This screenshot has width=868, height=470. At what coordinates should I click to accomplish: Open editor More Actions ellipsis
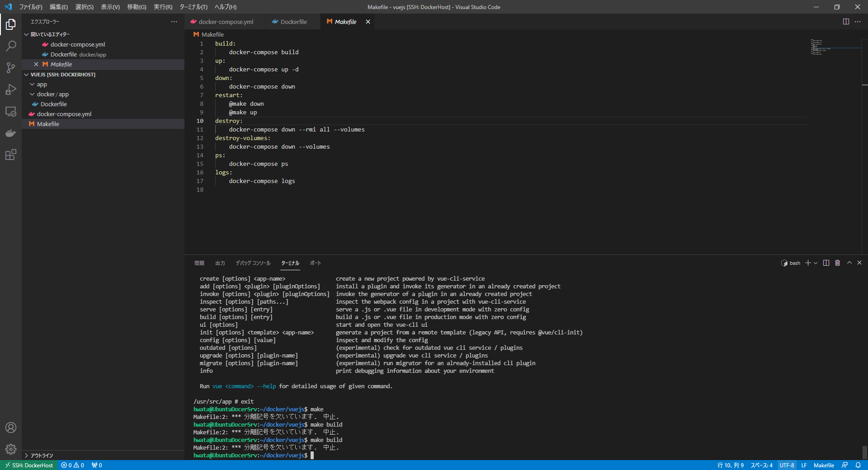858,22
